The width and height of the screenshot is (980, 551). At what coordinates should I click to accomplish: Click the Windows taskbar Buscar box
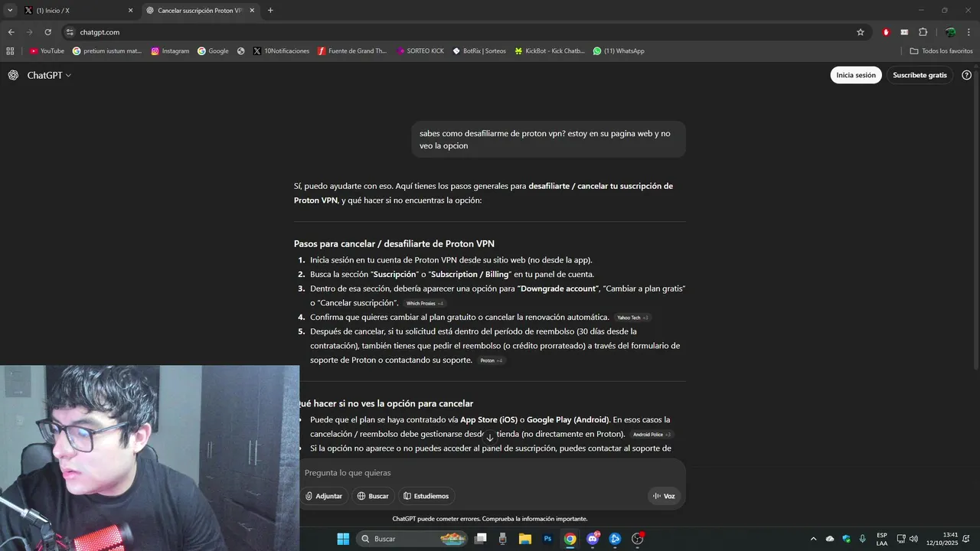pos(413,539)
